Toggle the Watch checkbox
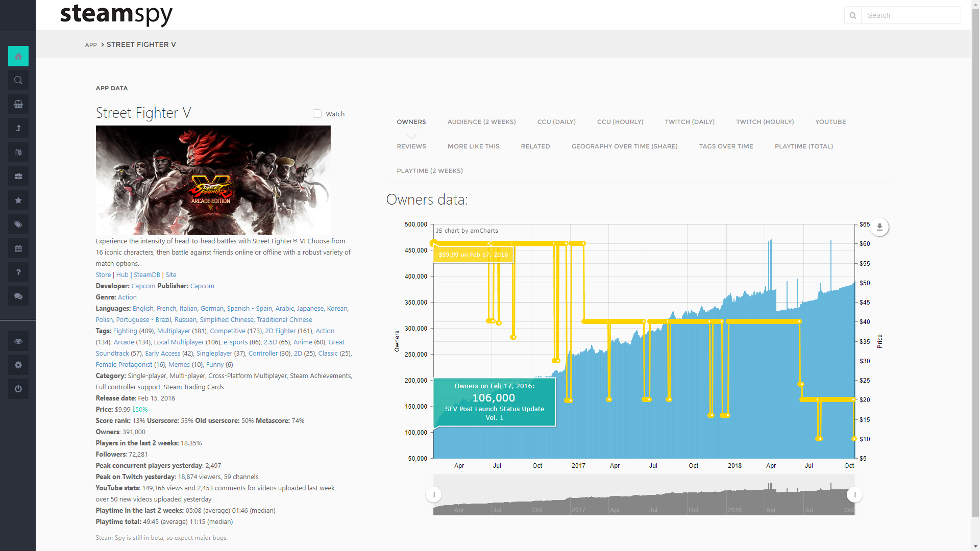This screenshot has width=980, height=551. click(317, 114)
